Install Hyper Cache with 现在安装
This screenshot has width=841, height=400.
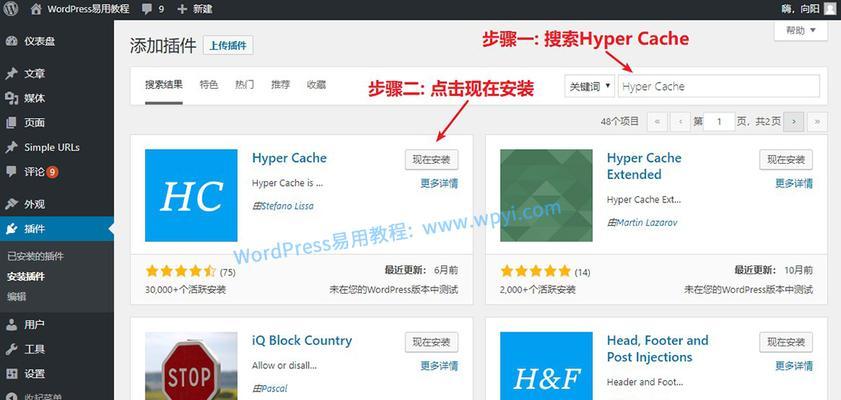[x=432, y=159]
